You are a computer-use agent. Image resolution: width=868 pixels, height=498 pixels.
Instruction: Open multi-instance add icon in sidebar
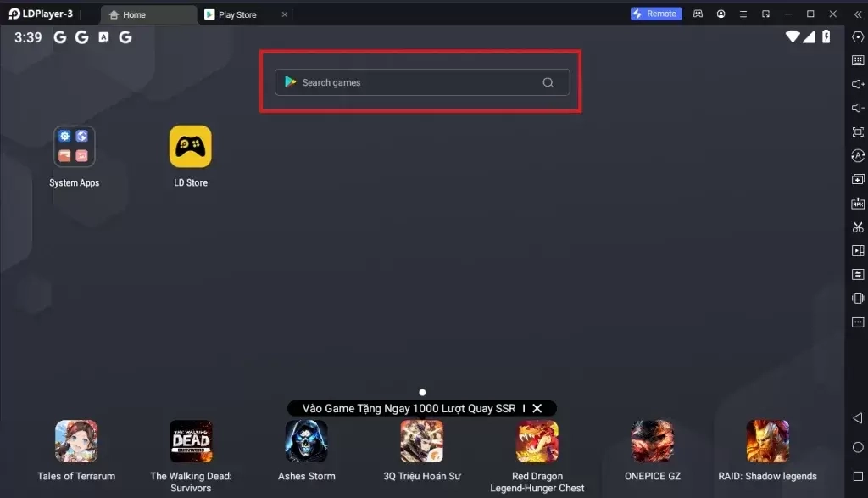click(x=858, y=179)
